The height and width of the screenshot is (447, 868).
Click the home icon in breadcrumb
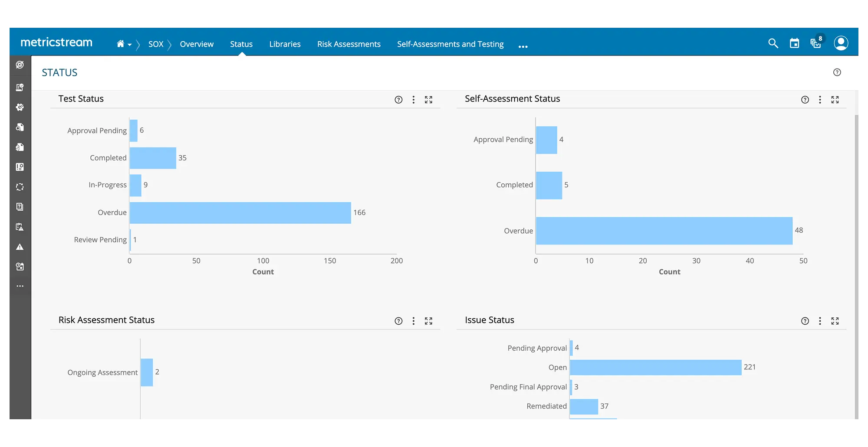point(120,44)
